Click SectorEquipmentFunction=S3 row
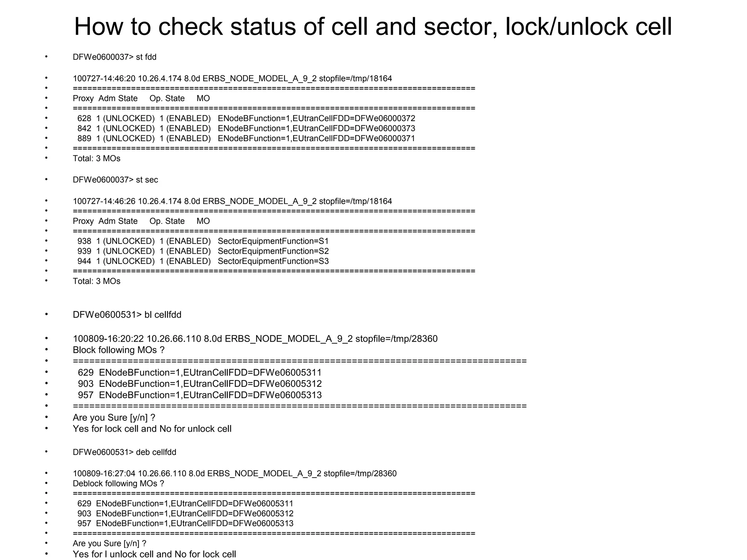Screen dimensions: 747x560 (x=203, y=261)
